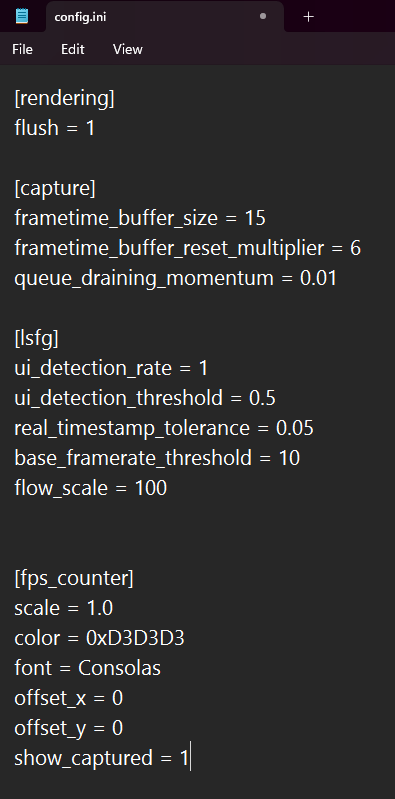Click the unsaved changes dot on config.ini tab
Screen dimensions: 395x799
(263, 16)
